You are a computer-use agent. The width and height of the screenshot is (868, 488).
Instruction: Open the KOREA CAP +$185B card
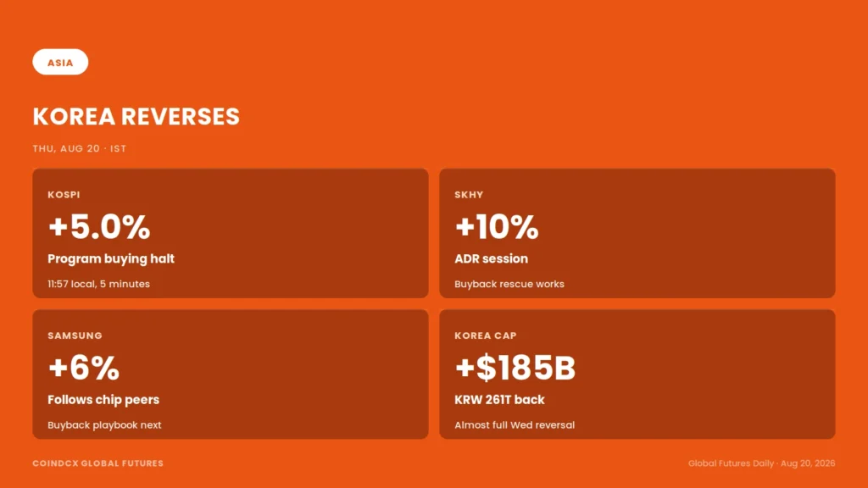(x=637, y=374)
